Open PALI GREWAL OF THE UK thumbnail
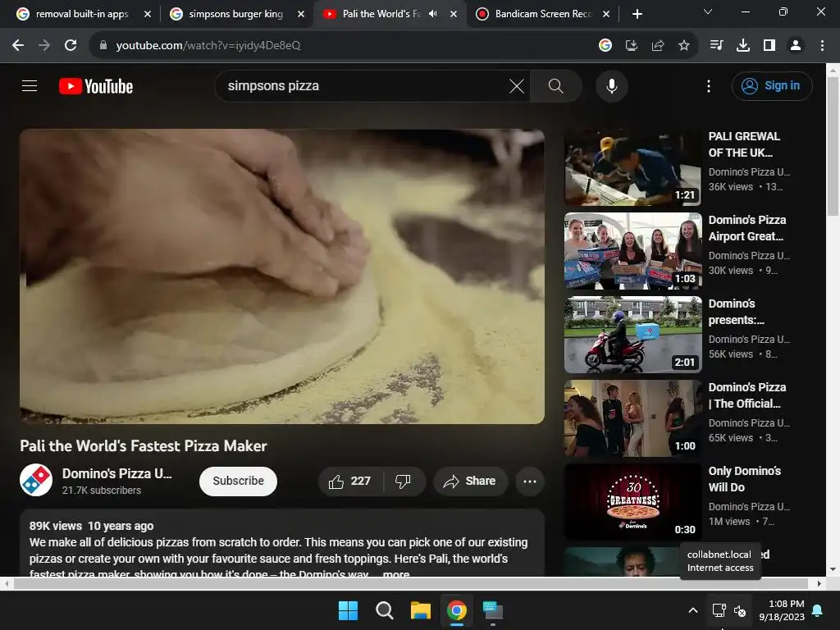The height and width of the screenshot is (630, 840). [x=632, y=167]
